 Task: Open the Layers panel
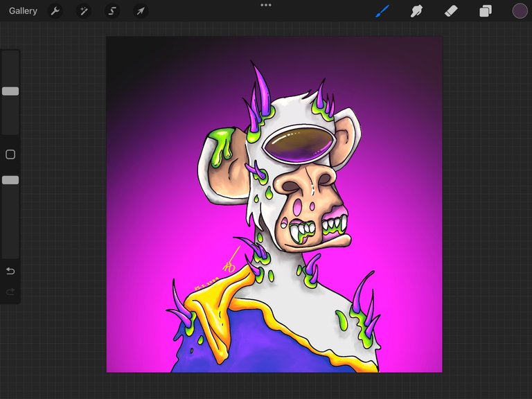click(x=485, y=11)
